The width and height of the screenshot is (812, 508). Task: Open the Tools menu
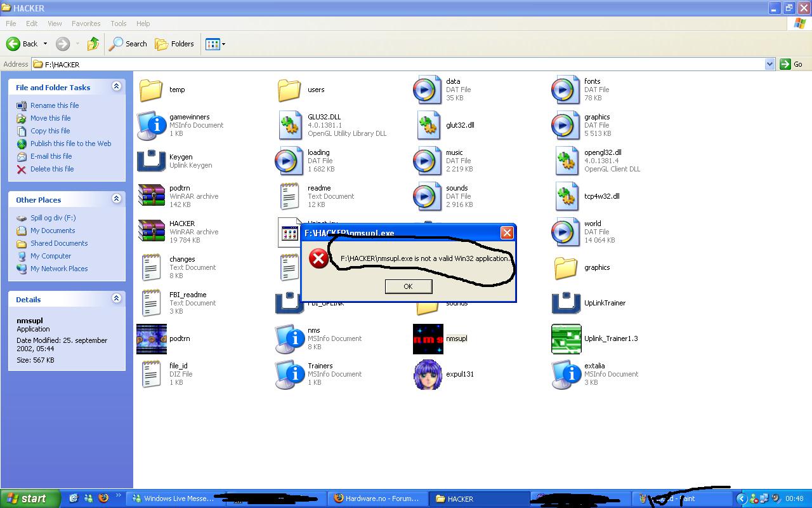pos(119,23)
